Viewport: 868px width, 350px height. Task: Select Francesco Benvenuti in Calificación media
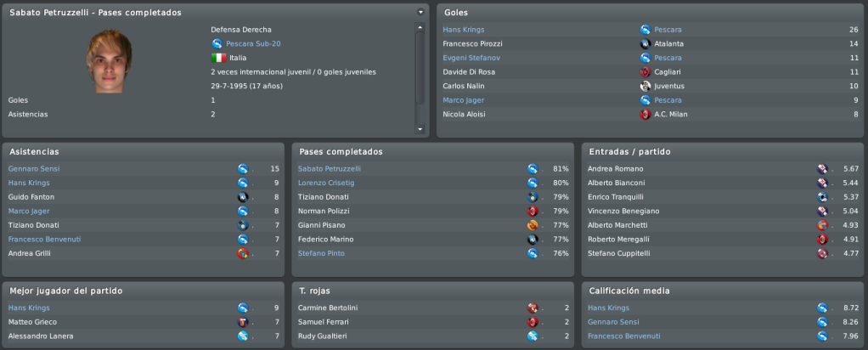[624, 336]
